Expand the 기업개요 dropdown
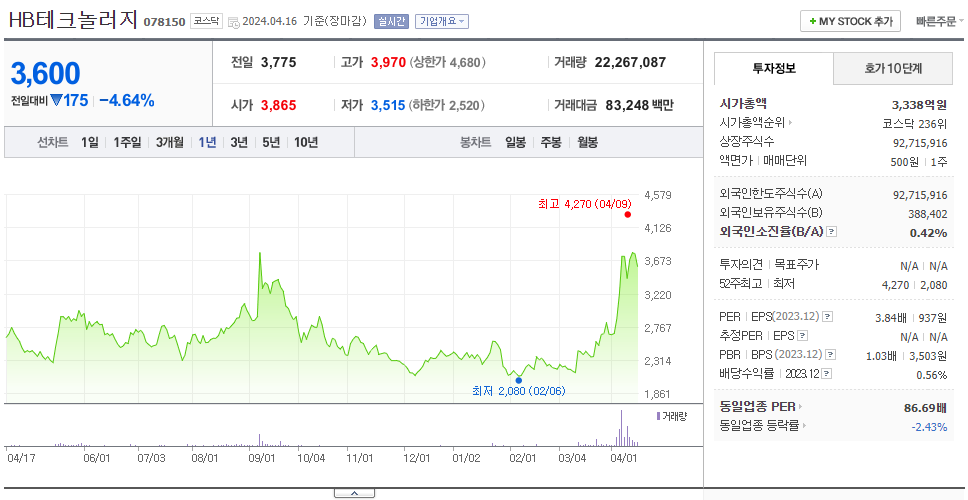968x500 pixels. (442, 22)
